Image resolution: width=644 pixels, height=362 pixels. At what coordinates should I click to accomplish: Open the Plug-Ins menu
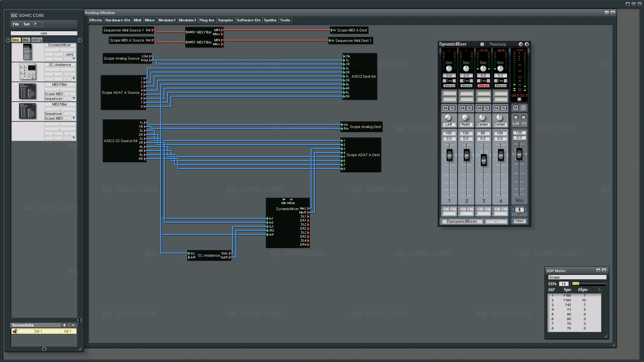pyautogui.click(x=207, y=20)
